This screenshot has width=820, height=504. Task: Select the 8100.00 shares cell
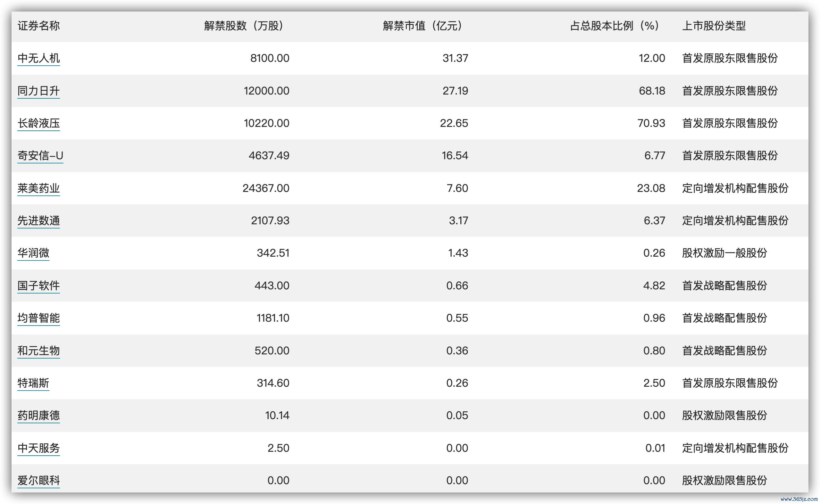click(270, 58)
